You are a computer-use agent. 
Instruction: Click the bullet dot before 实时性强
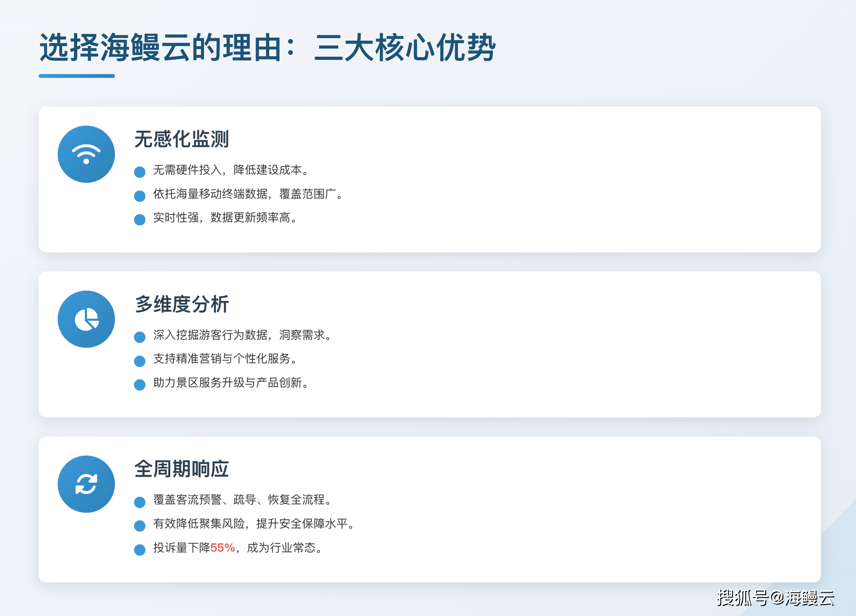(140, 220)
